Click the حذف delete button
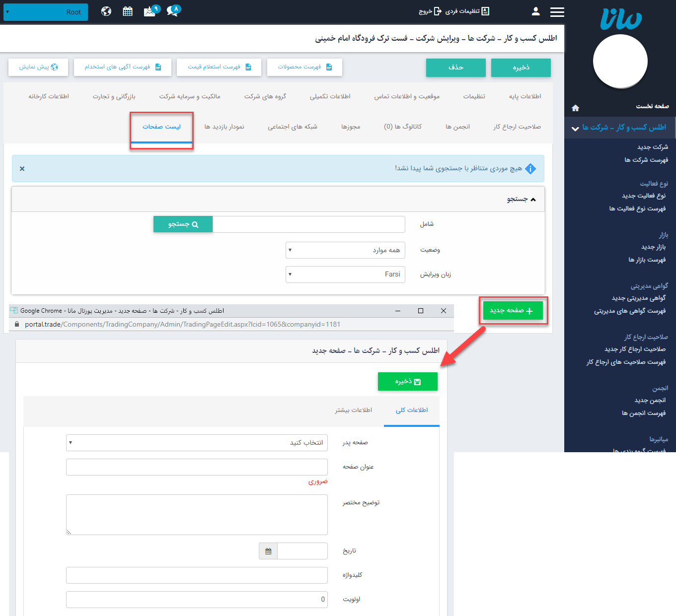Screen dimensions: 676x616 click(x=455, y=68)
